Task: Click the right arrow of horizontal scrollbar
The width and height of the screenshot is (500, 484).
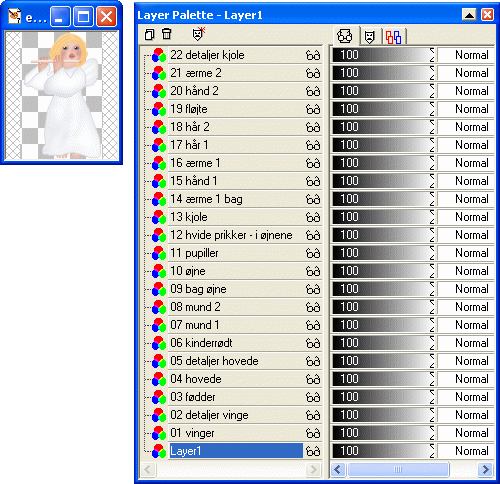Action: click(485, 469)
